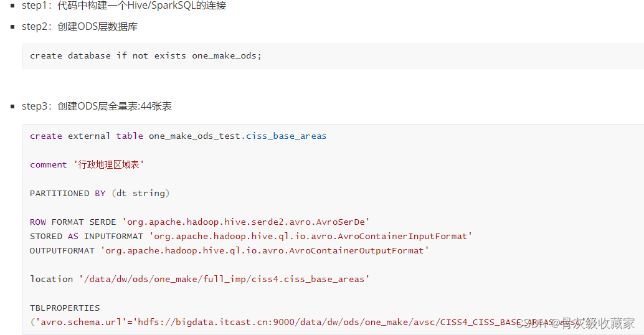Click the step2 ODS database bullet text
644x335 pixels.
pyautogui.click(x=80, y=27)
